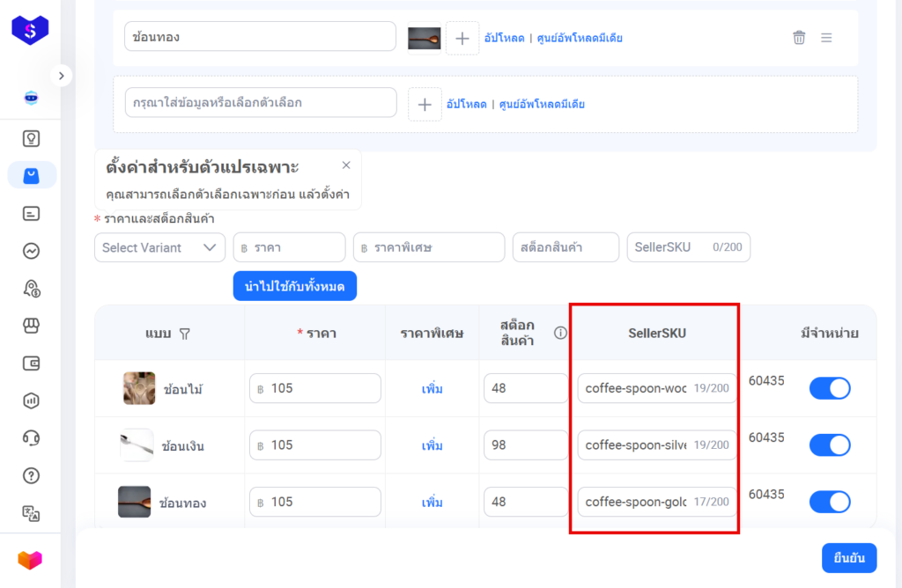Expand the collapsed sidebar with arrow

[61, 76]
